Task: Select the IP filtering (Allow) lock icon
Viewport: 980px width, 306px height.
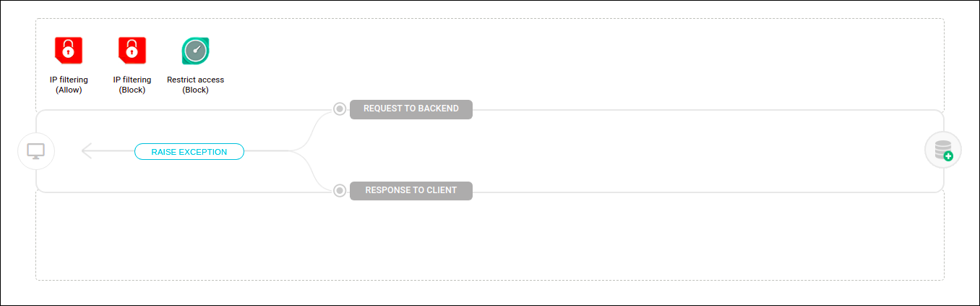Action: click(69, 51)
